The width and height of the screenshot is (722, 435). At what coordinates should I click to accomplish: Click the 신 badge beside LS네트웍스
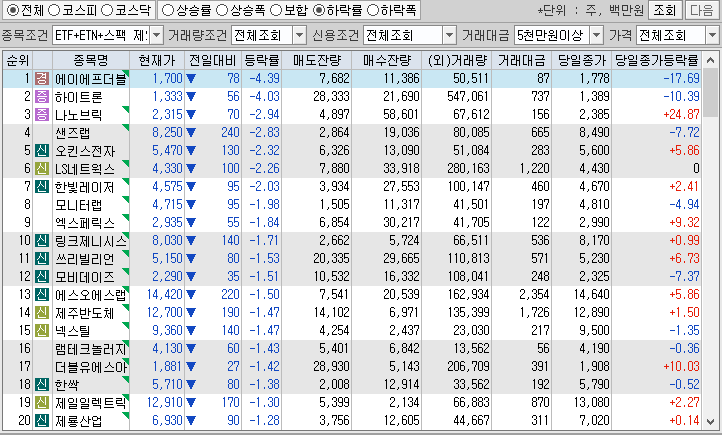click(42, 168)
